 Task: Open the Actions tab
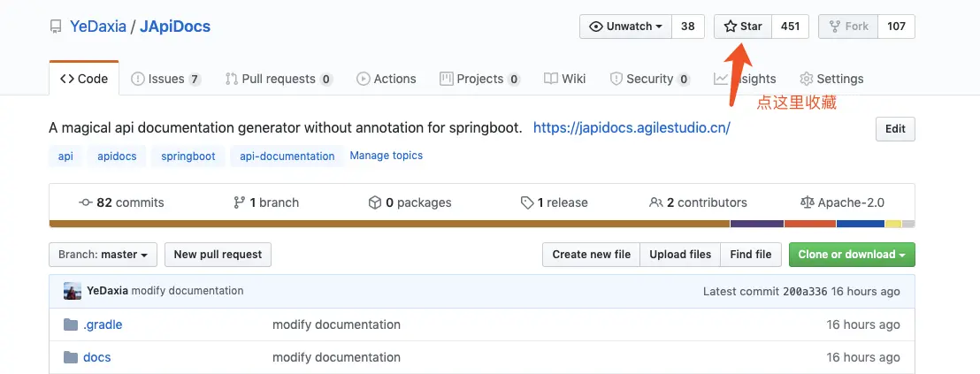(386, 79)
